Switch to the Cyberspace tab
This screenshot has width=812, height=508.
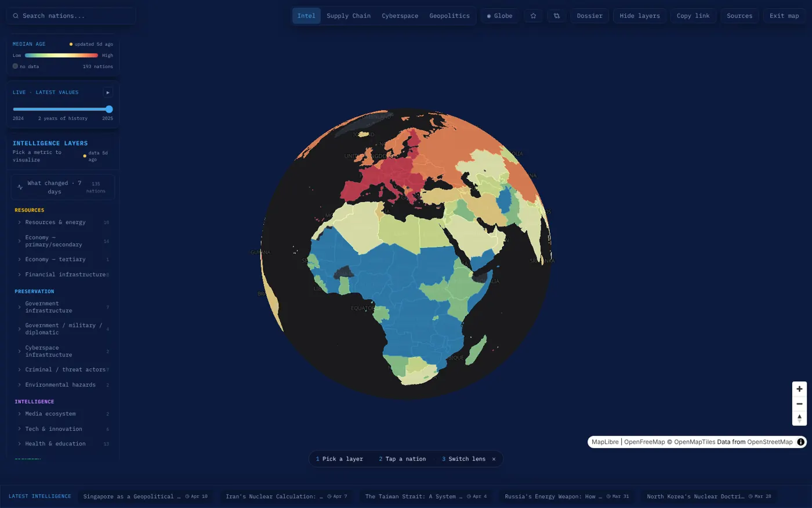[x=400, y=16]
